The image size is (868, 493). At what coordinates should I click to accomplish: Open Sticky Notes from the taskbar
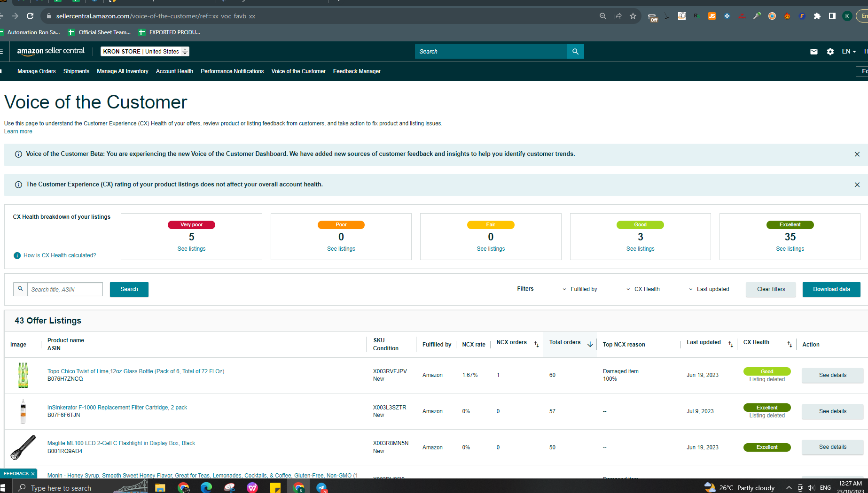[x=275, y=488]
